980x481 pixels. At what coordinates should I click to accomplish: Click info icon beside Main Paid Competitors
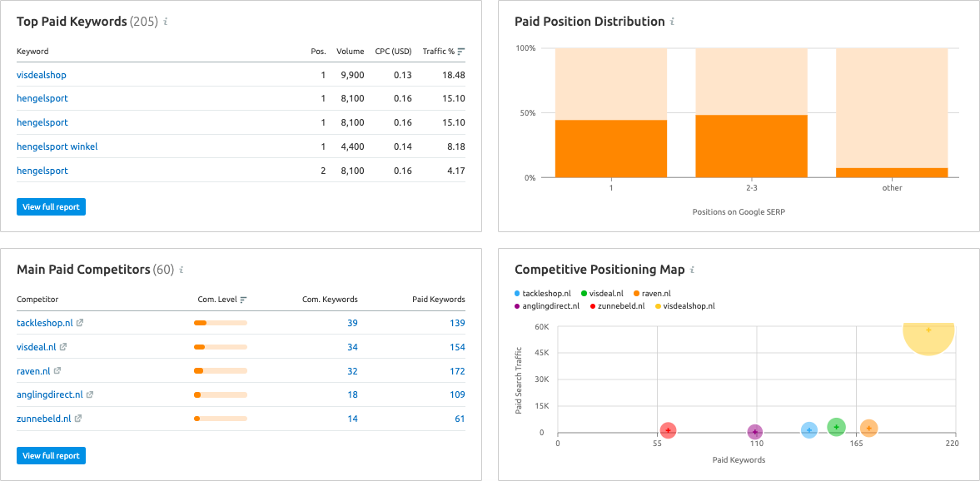tap(182, 270)
